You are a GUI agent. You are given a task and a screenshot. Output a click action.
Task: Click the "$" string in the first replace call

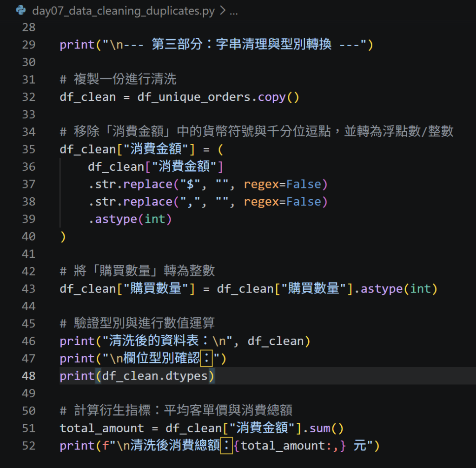[x=190, y=184]
